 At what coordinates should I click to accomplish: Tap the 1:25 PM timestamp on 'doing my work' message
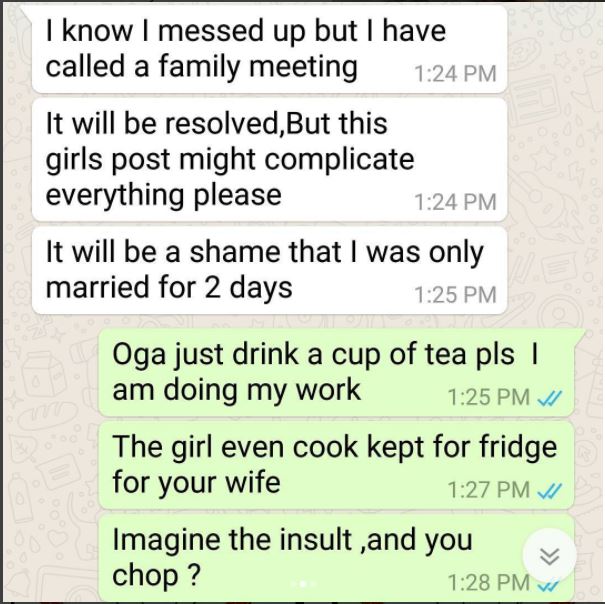point(488,397)
